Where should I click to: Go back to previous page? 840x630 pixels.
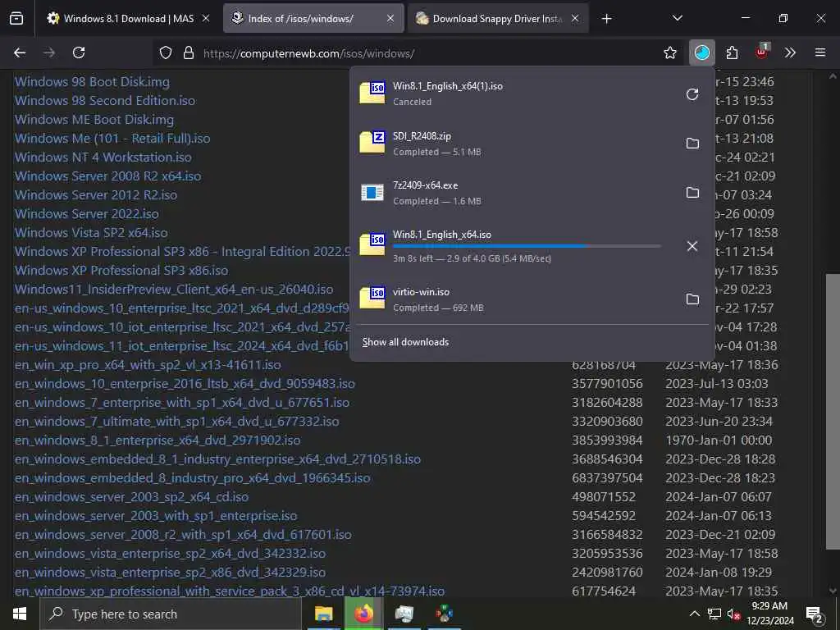click(x=20, y=52)
